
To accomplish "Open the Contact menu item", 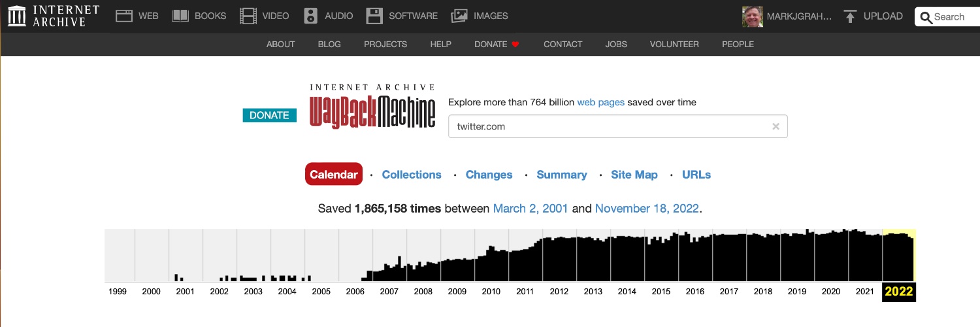I will click(x=563, y=44).
